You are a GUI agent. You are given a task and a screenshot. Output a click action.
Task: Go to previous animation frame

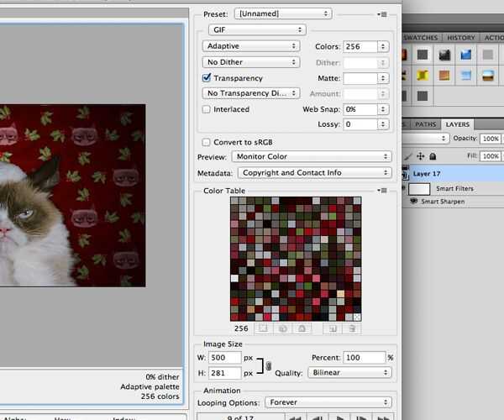(x=318, y=417)
